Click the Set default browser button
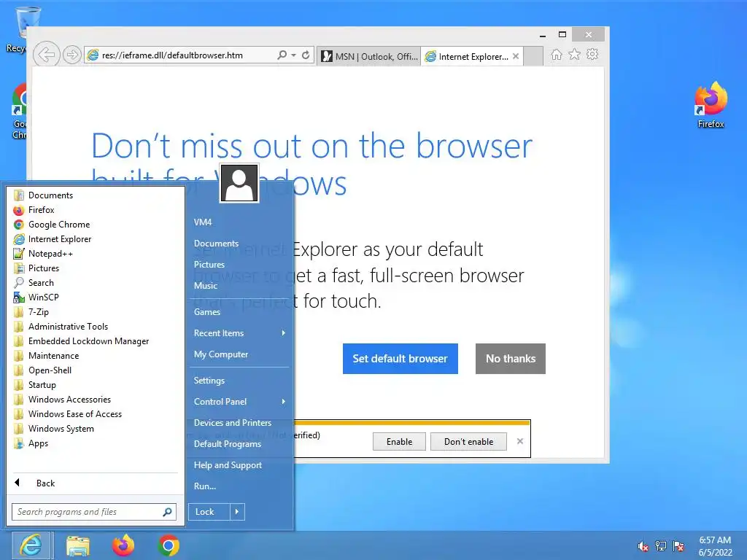The height and width of the screenshot is (560, 747). click(400, 359)
